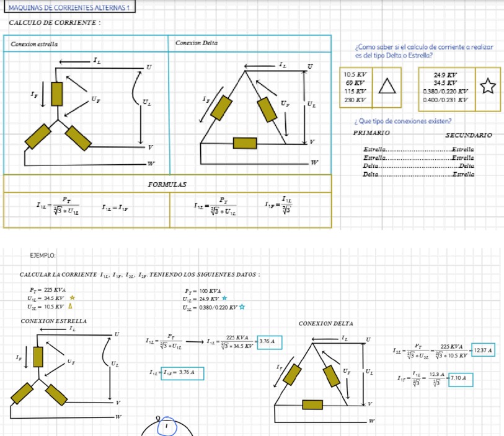The height and width of the screenshot is (436, 504).
Task: Select 24.9 KV in the star voltage list
Action: 445,75
